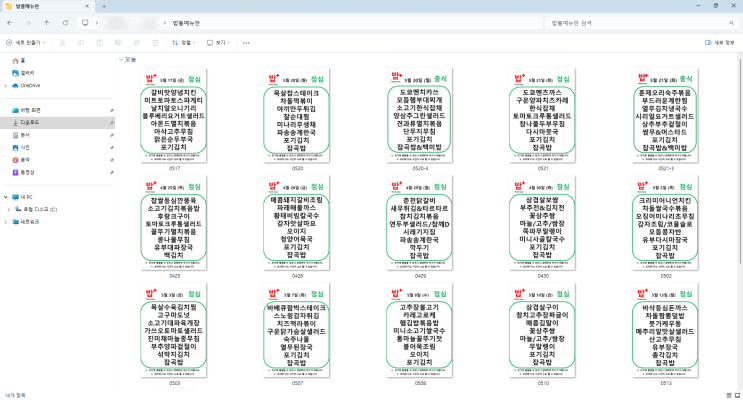Go up one folder level
Image resolution: width=743 pixels, height=400 pixels.
pyautogui.click(x=46, y=23)
